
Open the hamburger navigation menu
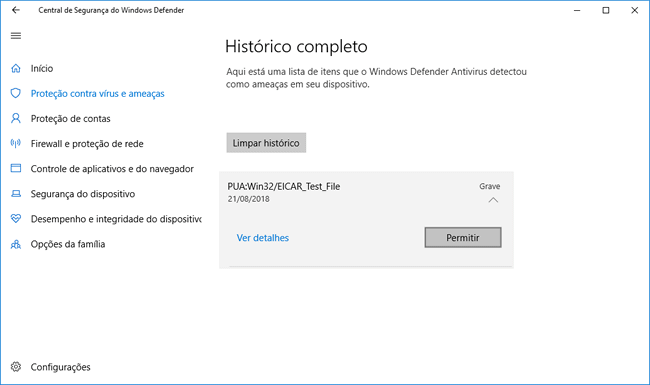click(x=16, y=36)
